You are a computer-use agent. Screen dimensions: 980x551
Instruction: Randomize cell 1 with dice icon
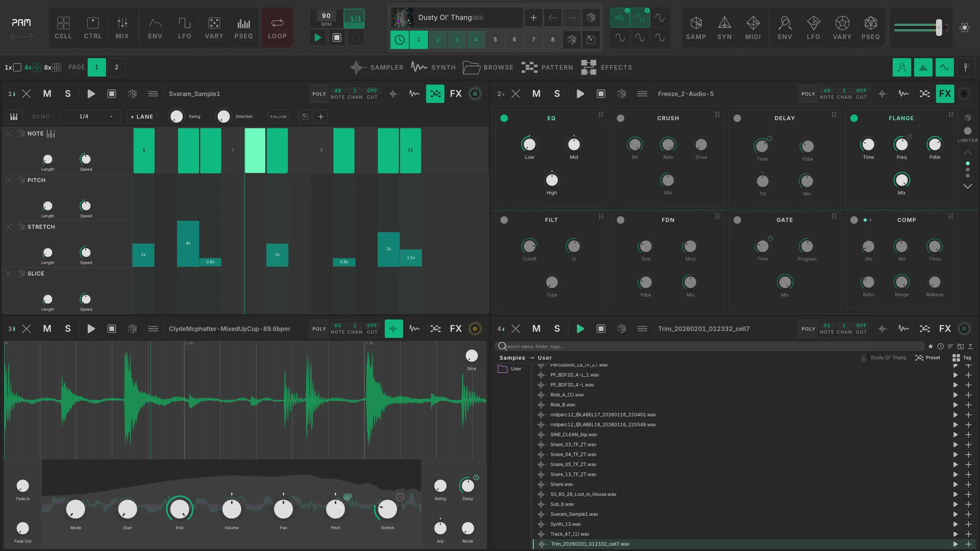pyautogui.click(x=132, y=94)
